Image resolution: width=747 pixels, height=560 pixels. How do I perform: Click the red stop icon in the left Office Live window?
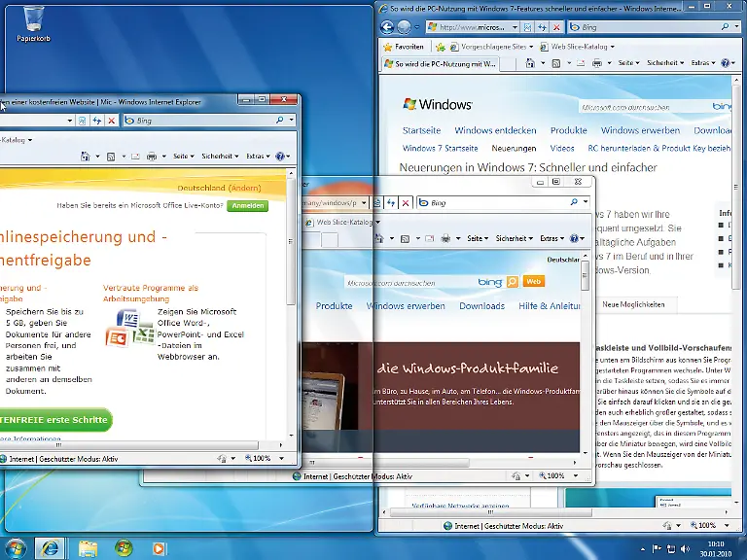coord(112,121)
